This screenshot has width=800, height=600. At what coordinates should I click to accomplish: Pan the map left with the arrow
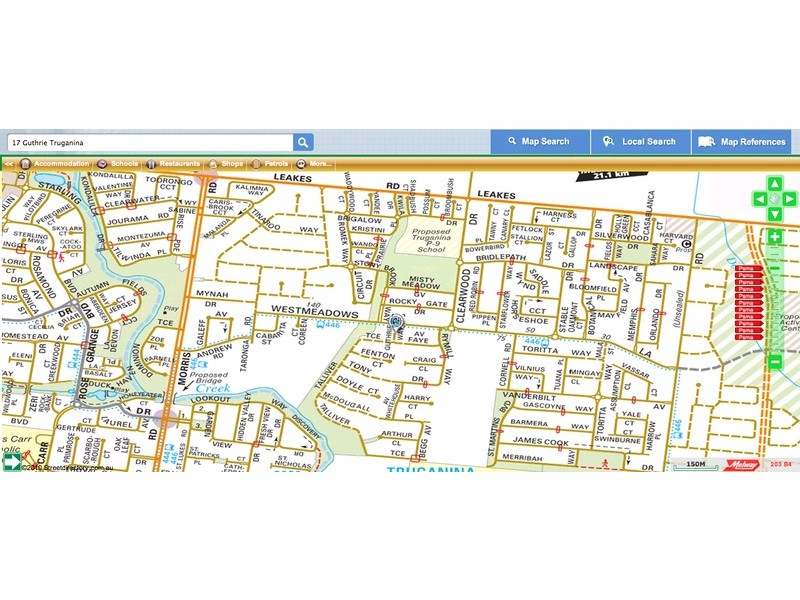761,198
